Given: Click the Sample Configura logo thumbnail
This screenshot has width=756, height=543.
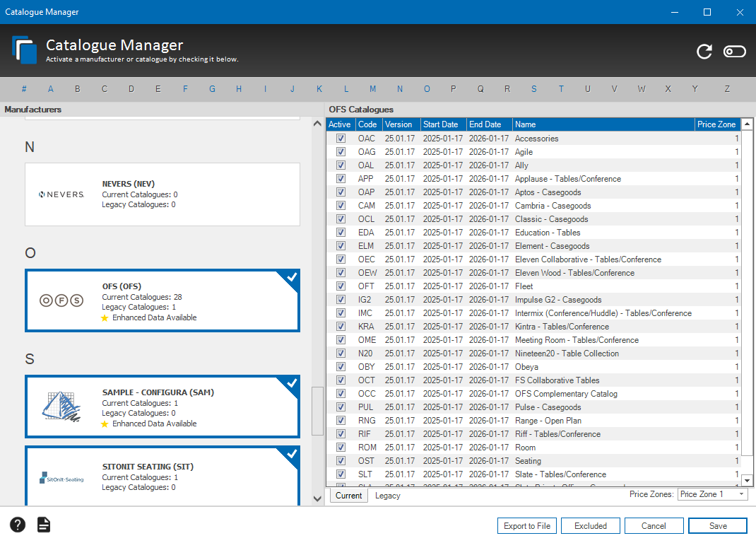Looking at the screenshot, I should tap(61, 407).
